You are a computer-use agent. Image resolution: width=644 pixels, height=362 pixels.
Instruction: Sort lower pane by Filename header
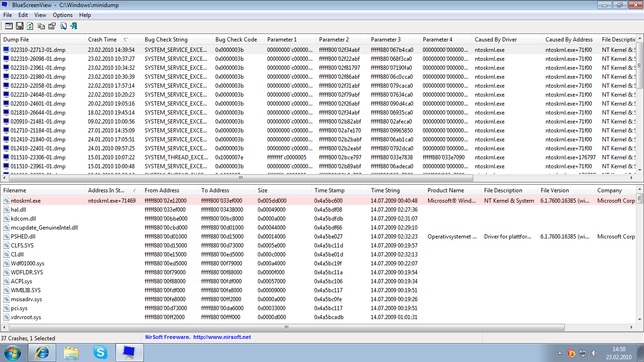point(42,190)
